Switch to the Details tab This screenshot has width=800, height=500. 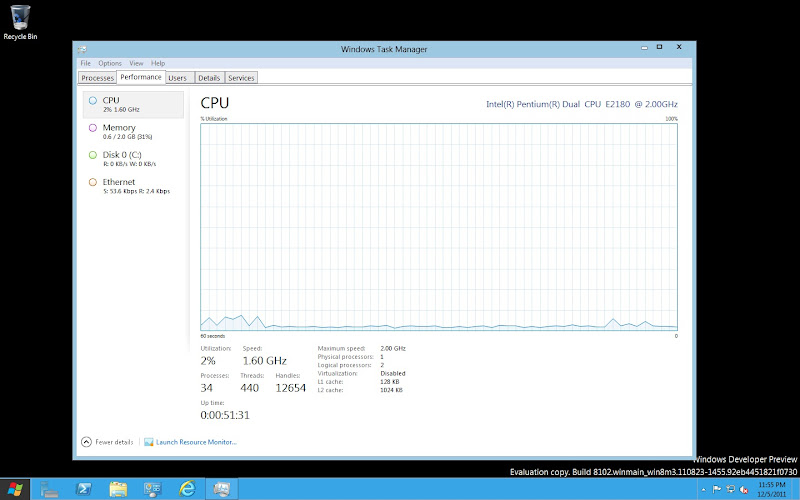tap(209, 78)
